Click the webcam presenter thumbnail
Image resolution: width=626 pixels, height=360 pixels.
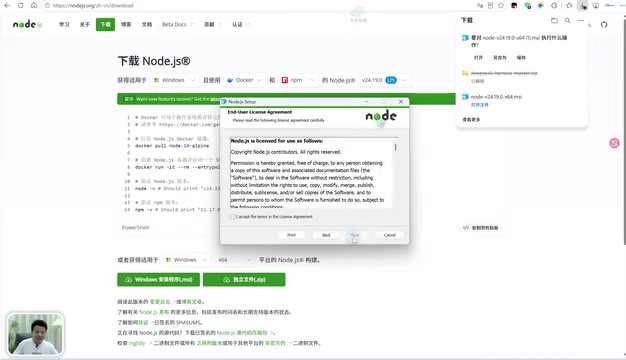pos(36,334)
